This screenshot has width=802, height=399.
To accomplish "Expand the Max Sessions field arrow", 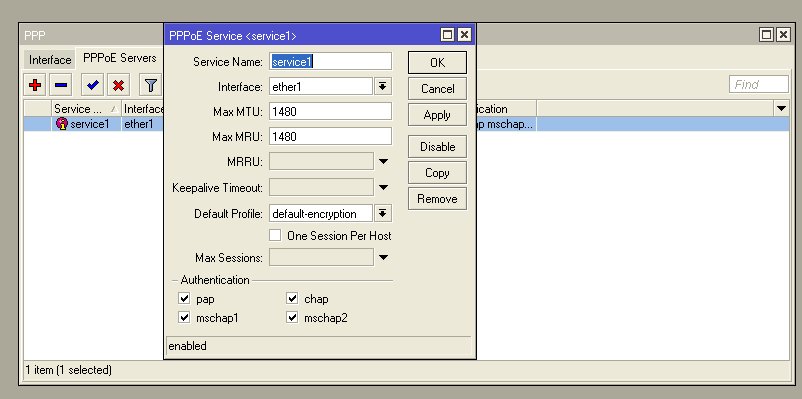I will click(x=383, y=257).
